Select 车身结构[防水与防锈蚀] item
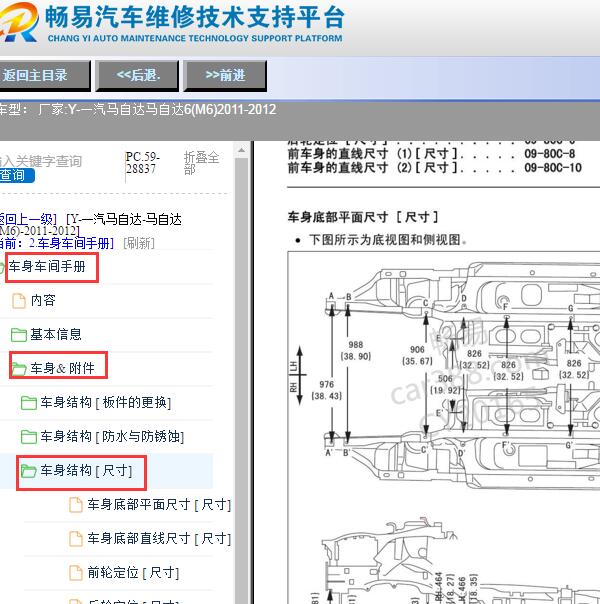Screen dimensions: 600x604 coord(112,436)
